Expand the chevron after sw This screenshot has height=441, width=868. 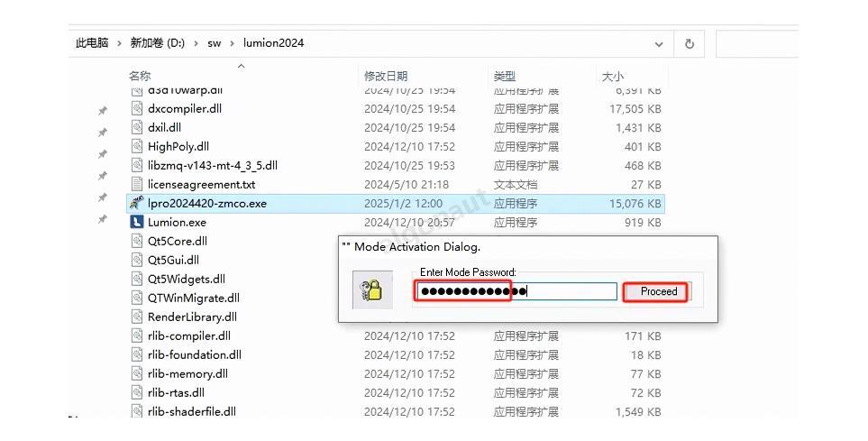[232, 43]
